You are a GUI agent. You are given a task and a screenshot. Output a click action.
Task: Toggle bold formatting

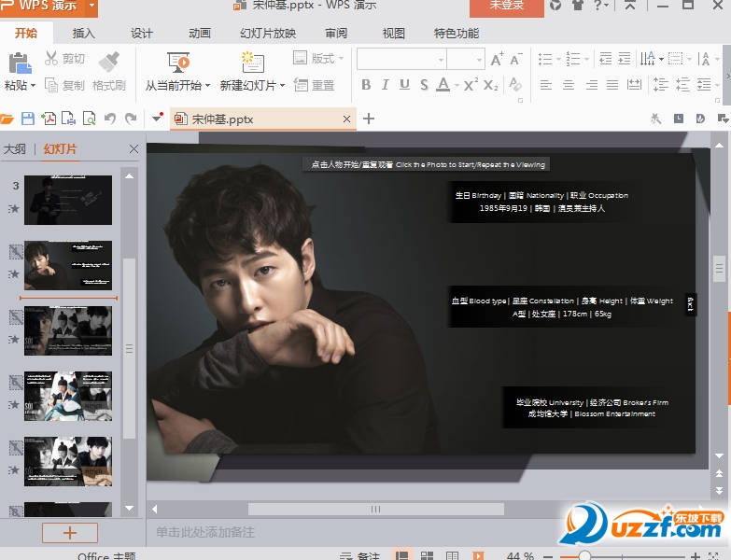(x=366, y=85)
